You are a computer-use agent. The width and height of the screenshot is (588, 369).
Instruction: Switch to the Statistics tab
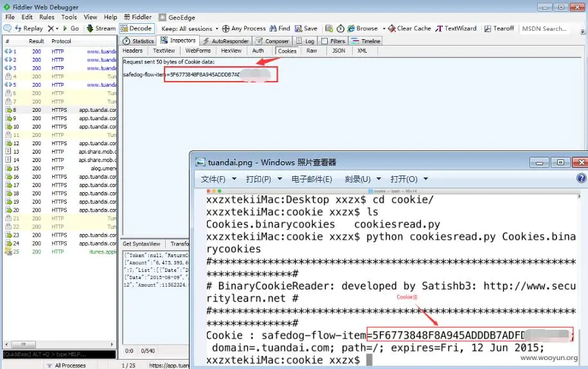click(138, 41)
